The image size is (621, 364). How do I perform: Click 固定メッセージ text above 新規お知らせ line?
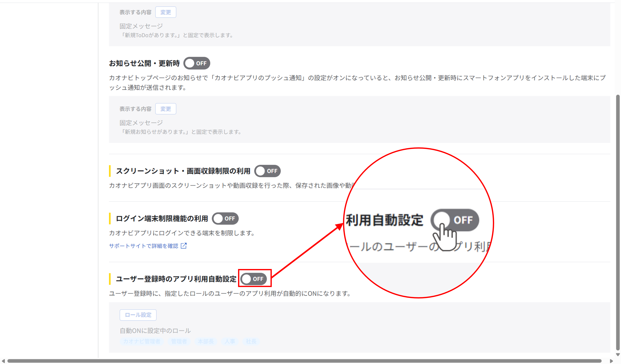[141, 123]
